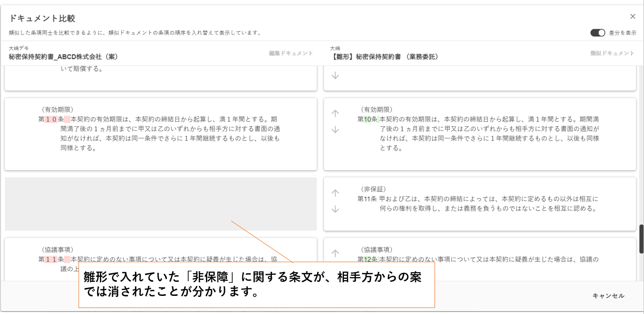Image resolution: width=644 pixels, height=314 pixels.
Task: Click the vertical scrollbar thumb
Action: pyautogui.click(x=641, y=239)
